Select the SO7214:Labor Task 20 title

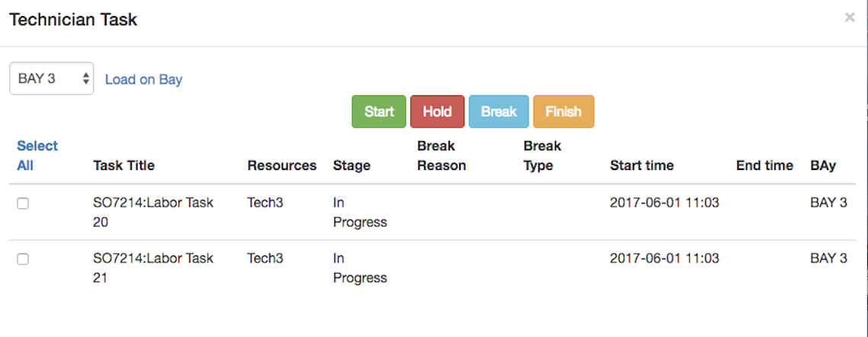tap(153, 212)
